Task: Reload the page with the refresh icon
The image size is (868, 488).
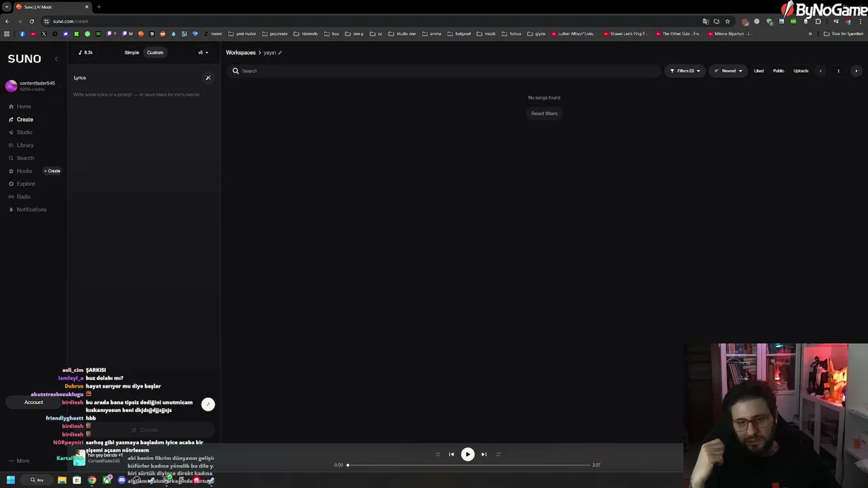Action: click(x=31, y=21)
